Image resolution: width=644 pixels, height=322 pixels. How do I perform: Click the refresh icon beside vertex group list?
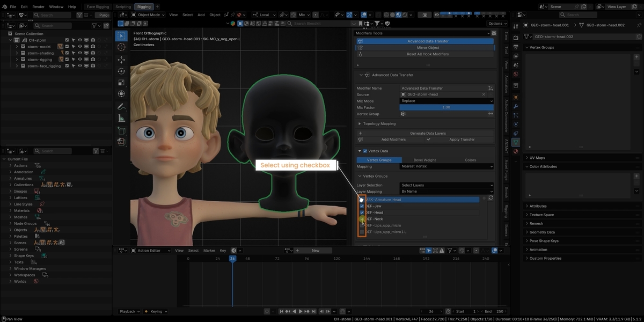[491, 198]
